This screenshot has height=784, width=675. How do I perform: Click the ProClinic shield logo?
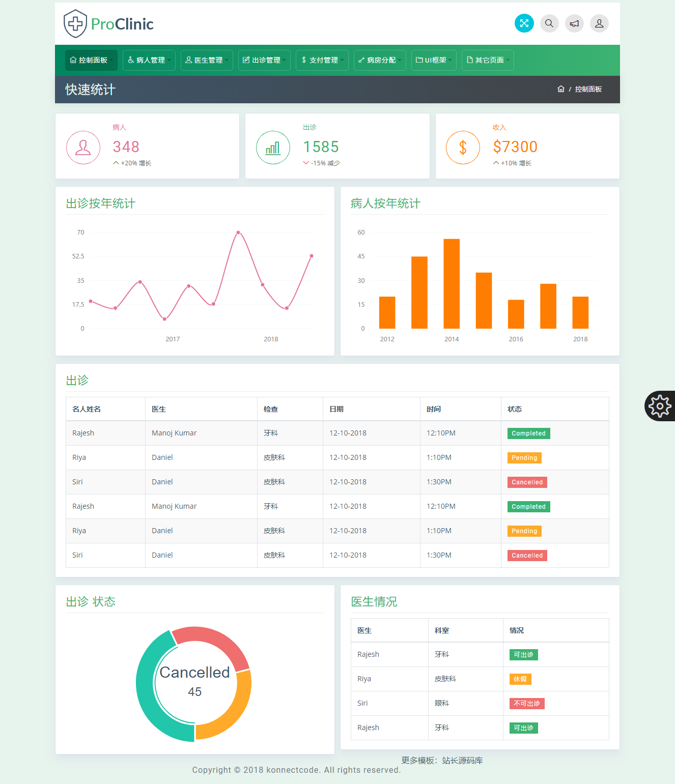75,23
